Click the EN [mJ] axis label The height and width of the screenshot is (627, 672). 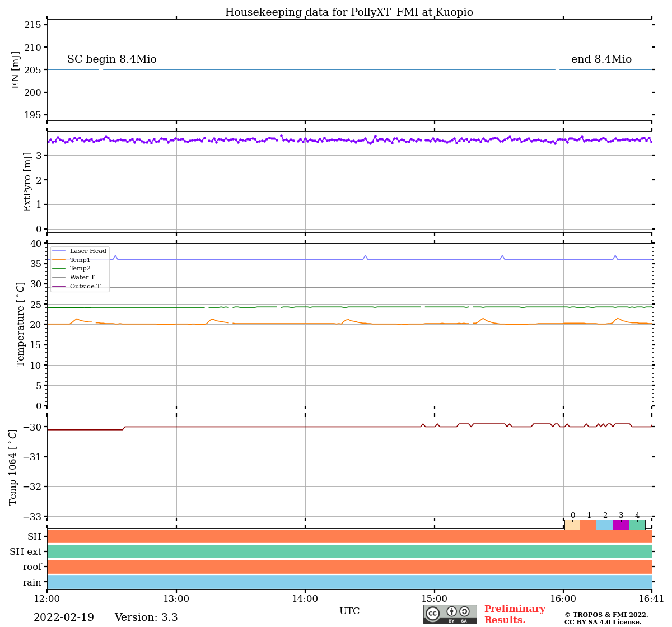(16, 70)
